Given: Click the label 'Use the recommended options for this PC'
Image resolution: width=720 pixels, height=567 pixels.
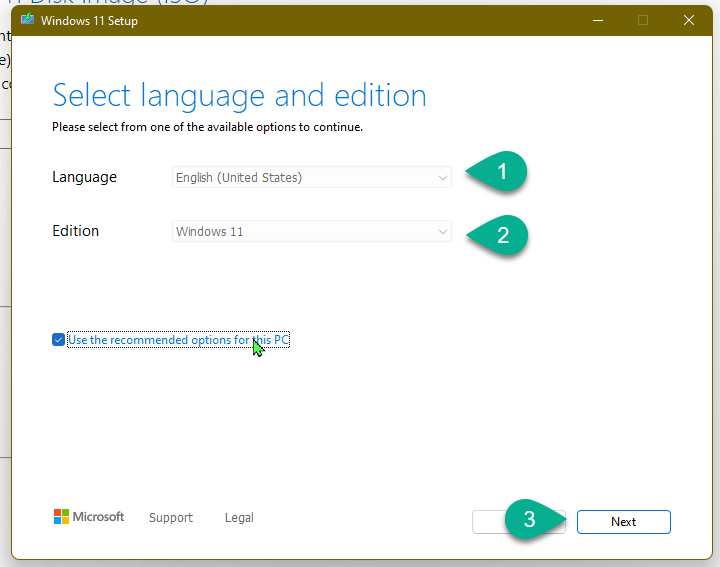Looking at the screenshot, I should pos(178,340).
